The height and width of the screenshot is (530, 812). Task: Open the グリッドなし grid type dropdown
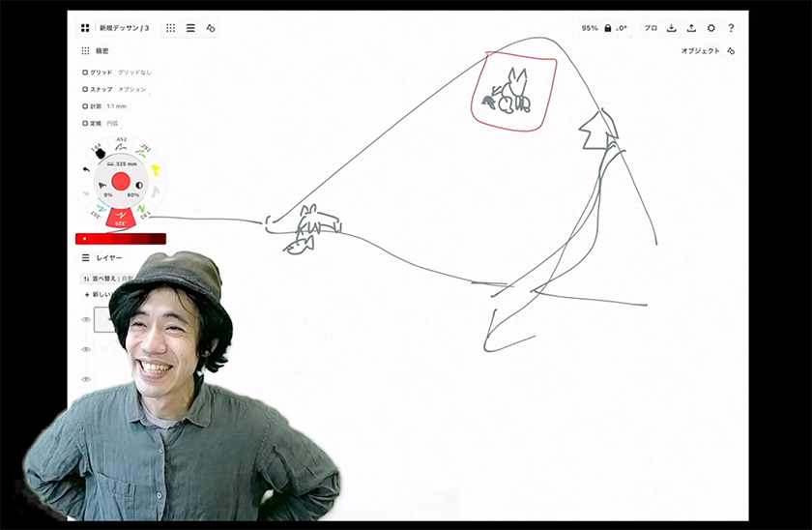point(134,72)
